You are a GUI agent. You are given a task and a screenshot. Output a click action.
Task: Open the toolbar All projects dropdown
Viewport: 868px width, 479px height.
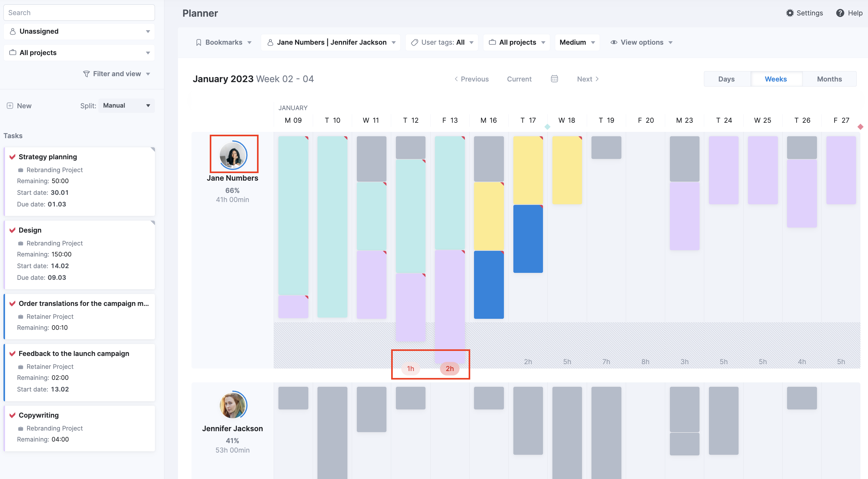pyautogui.click(x=517, y=42)
